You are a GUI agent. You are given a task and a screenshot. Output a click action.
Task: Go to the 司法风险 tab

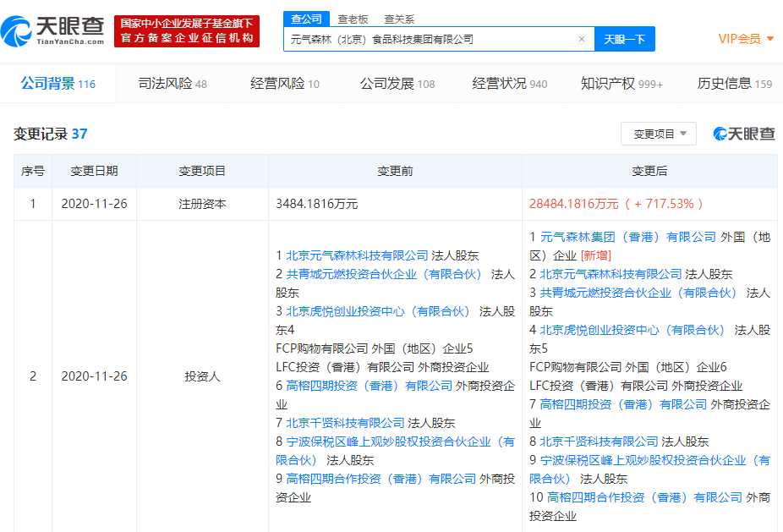[x=172, y=84]
